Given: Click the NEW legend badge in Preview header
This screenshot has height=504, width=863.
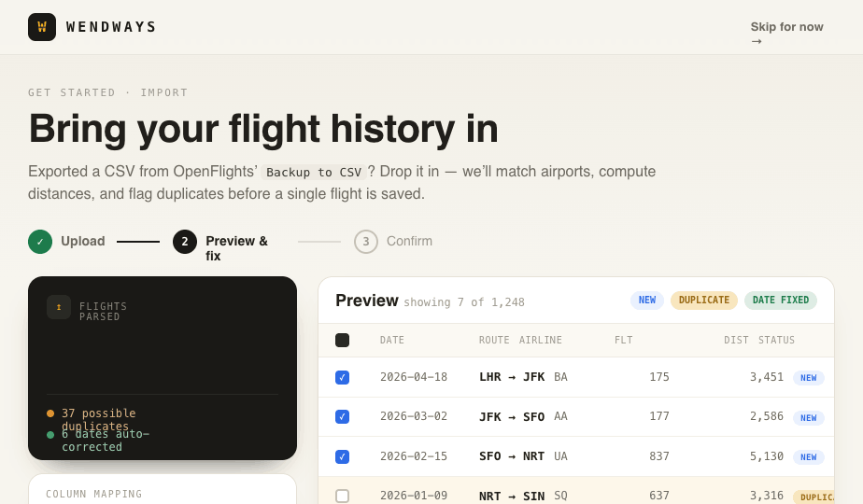Looking at the screenshot, I should click(647, 301).
